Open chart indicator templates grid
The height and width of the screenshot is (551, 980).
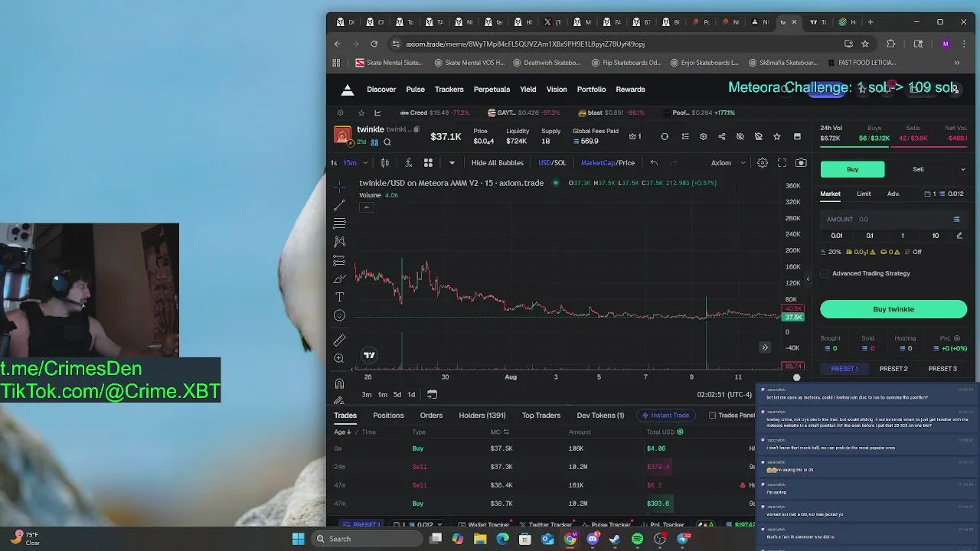[429, 163]
